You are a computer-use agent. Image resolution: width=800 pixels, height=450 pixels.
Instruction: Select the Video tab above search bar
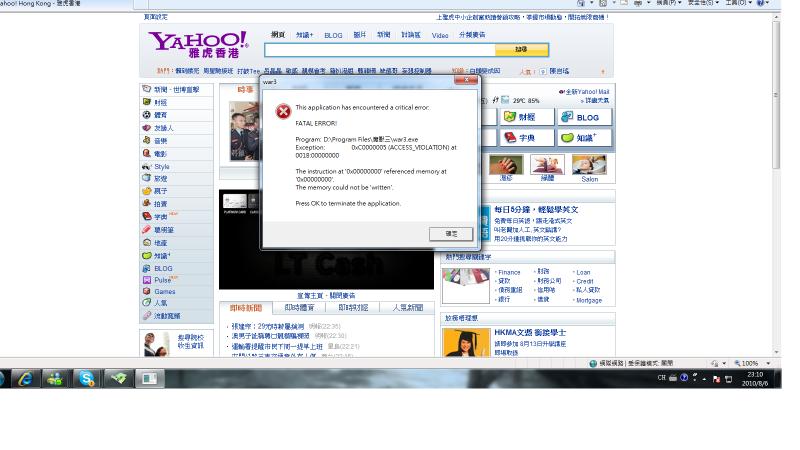440,35
